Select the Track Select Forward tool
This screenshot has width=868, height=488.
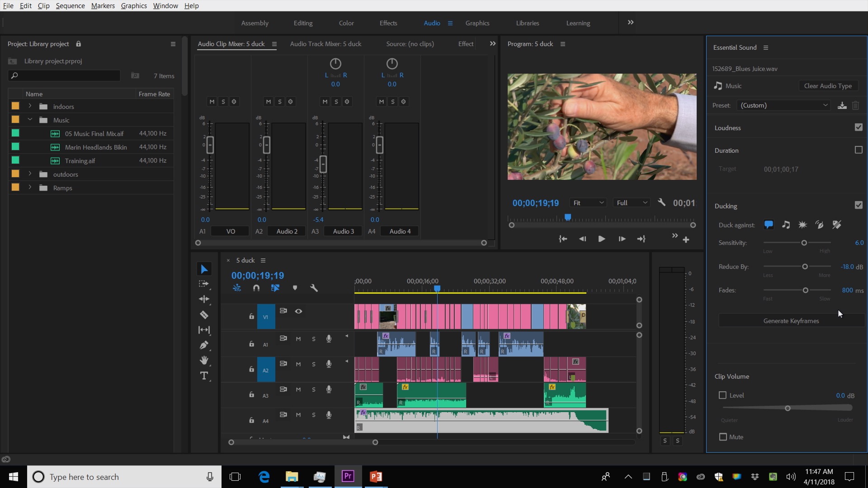point(204,283)
